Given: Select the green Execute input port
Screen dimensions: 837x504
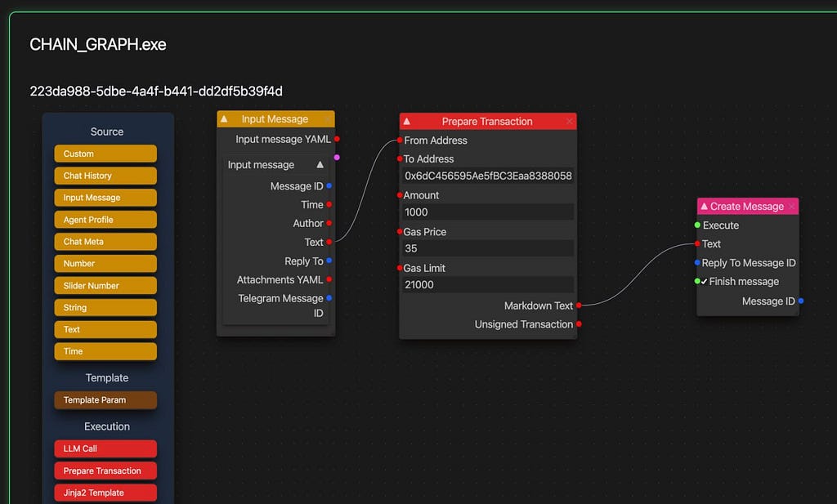Looking at the screenshot, I should 697,225.
